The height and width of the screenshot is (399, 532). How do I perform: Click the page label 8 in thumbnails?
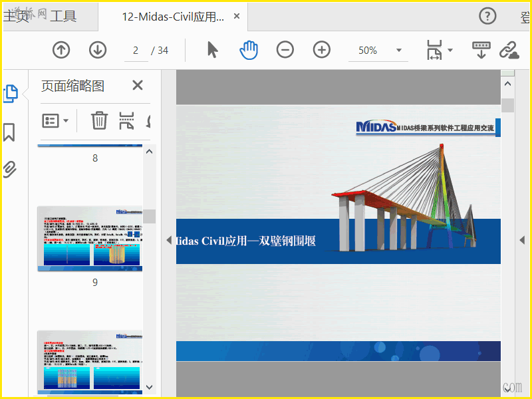tap(95, 158)
